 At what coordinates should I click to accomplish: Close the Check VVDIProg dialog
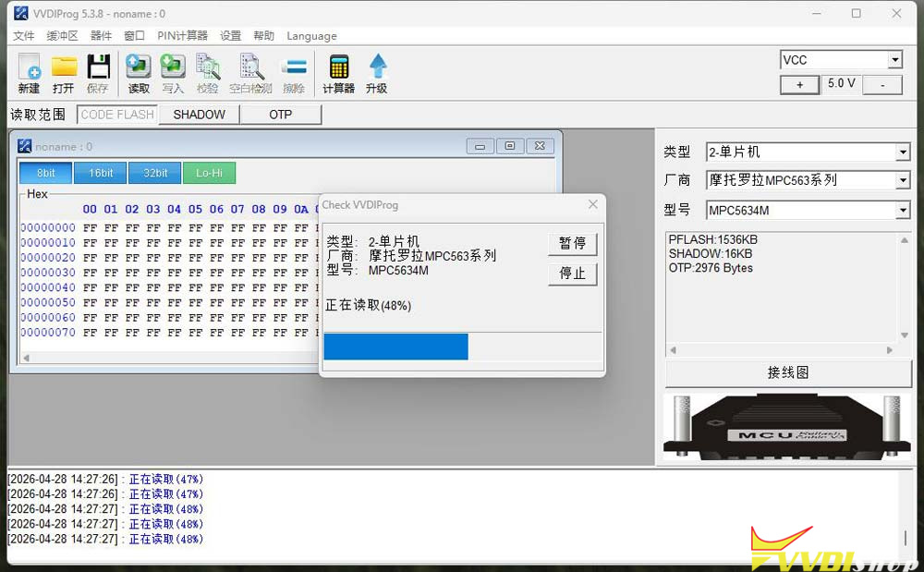[x=593, y=204]
